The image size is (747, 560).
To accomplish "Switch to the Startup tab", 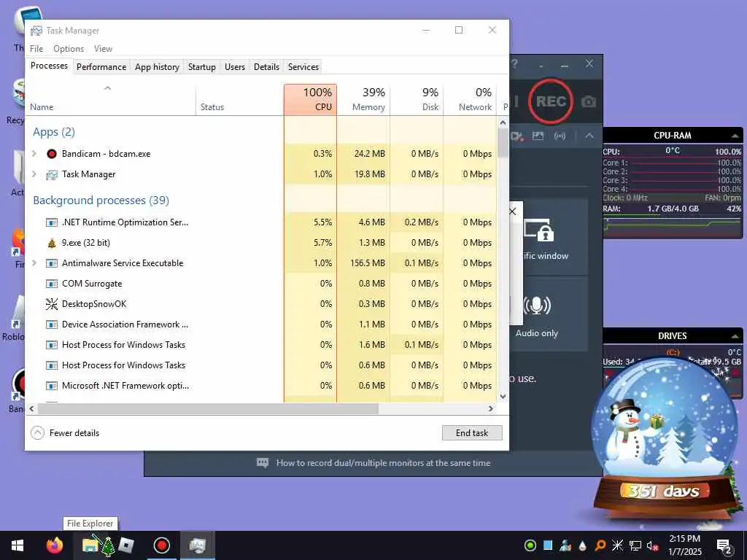I will tap(201, 66).
